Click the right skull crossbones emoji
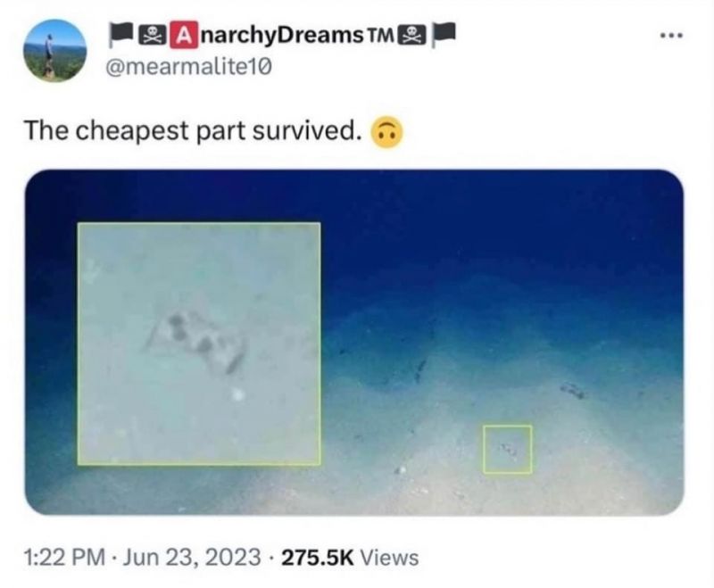 [412, 36]
